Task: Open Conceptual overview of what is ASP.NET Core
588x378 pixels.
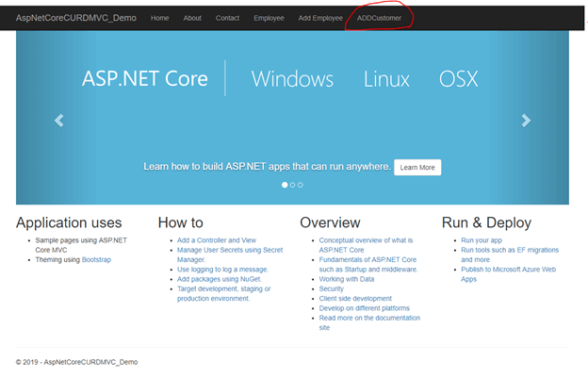Action: click(x=366, y=245)
